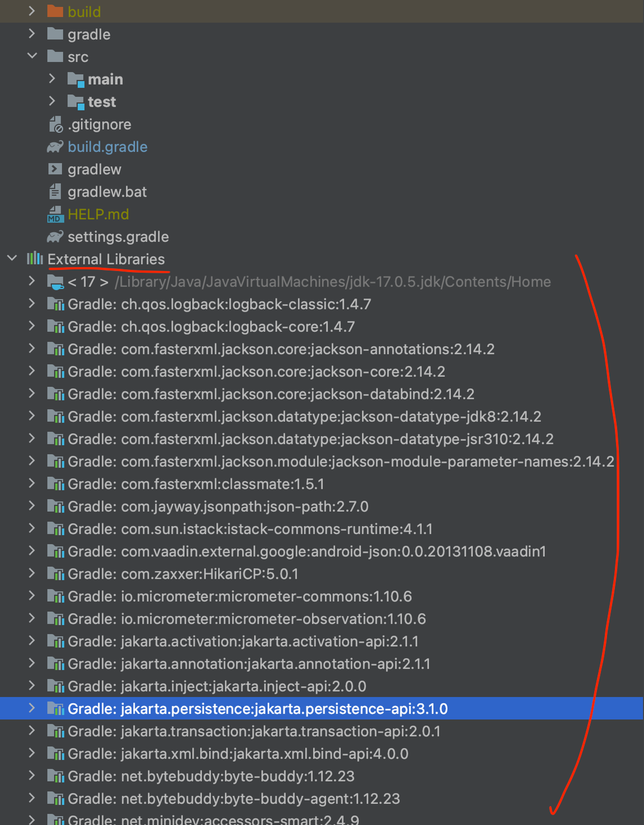Select the jackson-databind 2.14.2 library entry
The height and width of the screenshot is (825, 644).
pos(270,394)
